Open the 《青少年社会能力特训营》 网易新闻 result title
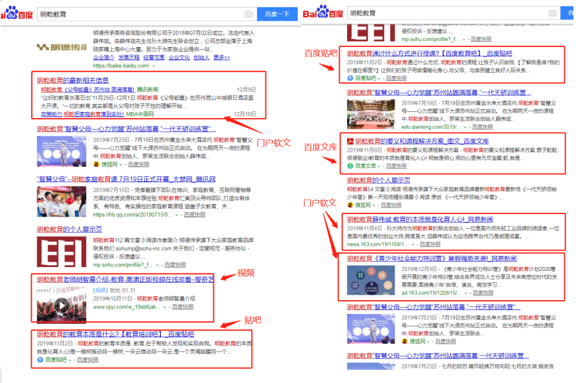Image resolution: width=588 pixels, height=383 pixels. coord(432,258)
